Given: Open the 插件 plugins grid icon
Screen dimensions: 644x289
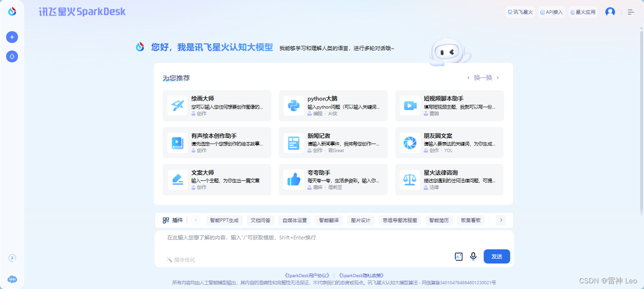Looking at the screenshot, I should tap(166, 220).
